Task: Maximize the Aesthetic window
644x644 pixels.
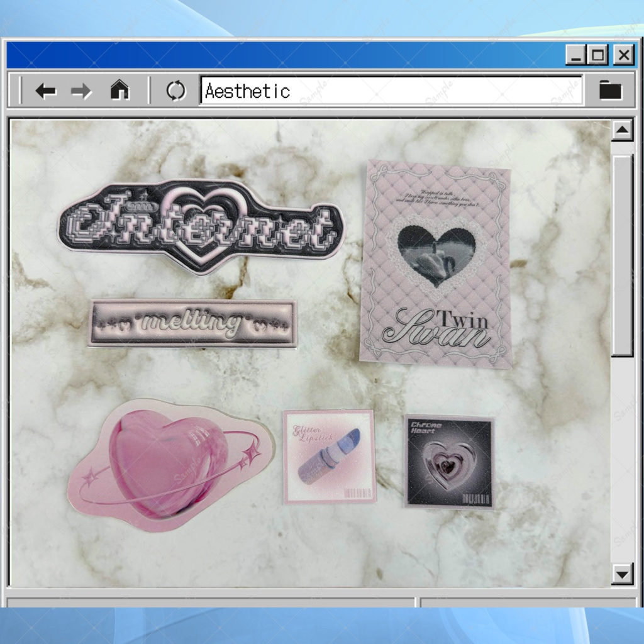Action: (x=597, y=55)
